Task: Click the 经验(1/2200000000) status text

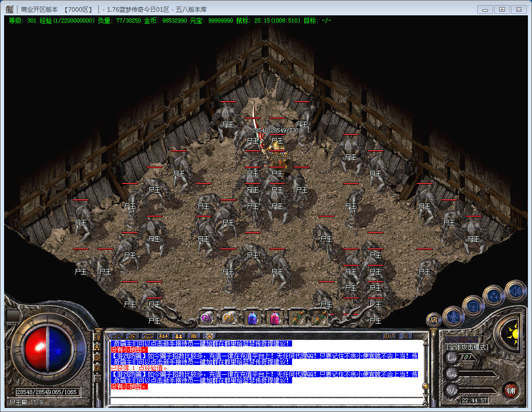Action: pyautogui.click(x=67, y=20)
